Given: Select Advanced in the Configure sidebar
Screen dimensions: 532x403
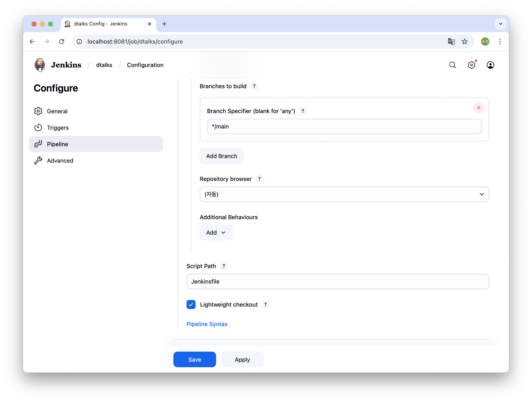Looking at the screenshot, I should tap(60, 161).
